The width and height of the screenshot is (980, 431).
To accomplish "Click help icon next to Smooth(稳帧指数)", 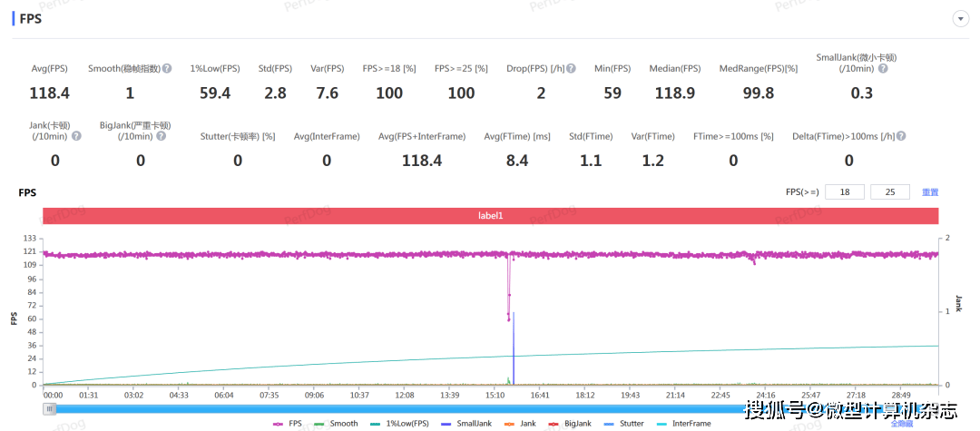I will 167,68.
